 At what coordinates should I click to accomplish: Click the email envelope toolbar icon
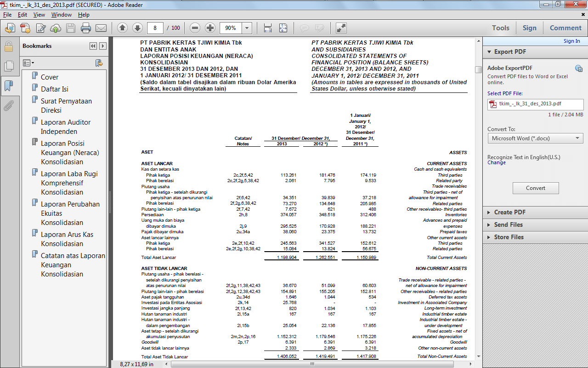tap(101, 28)
